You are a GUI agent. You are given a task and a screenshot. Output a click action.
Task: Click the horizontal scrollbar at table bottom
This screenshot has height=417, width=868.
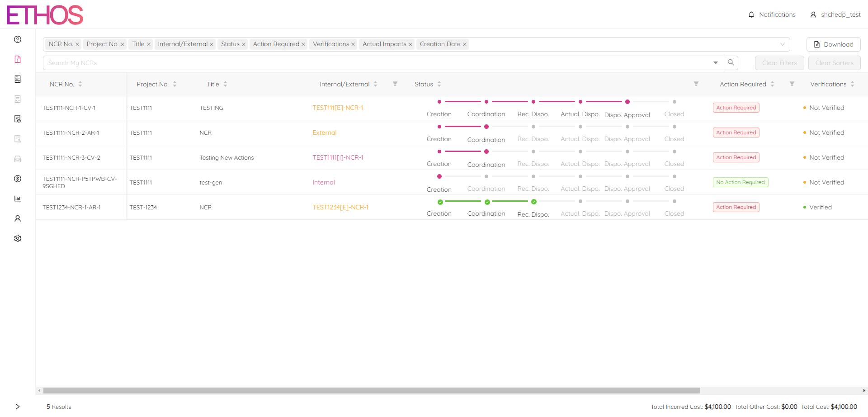371,390
